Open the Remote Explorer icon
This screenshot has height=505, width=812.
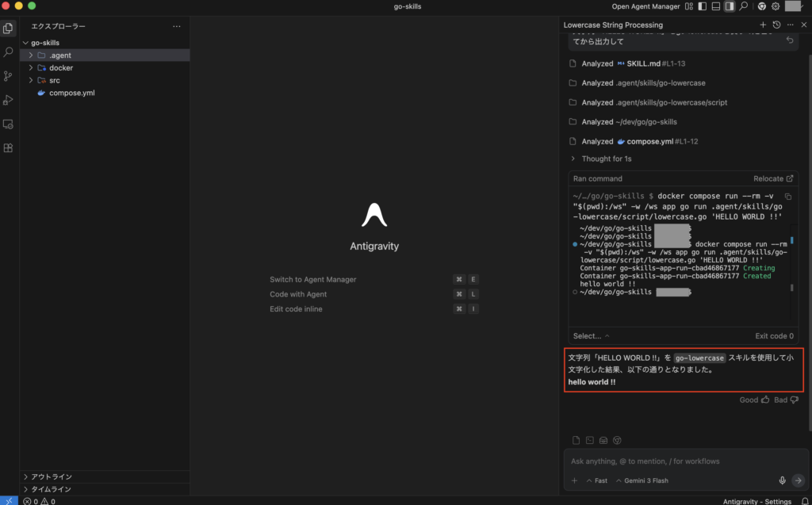8,124
